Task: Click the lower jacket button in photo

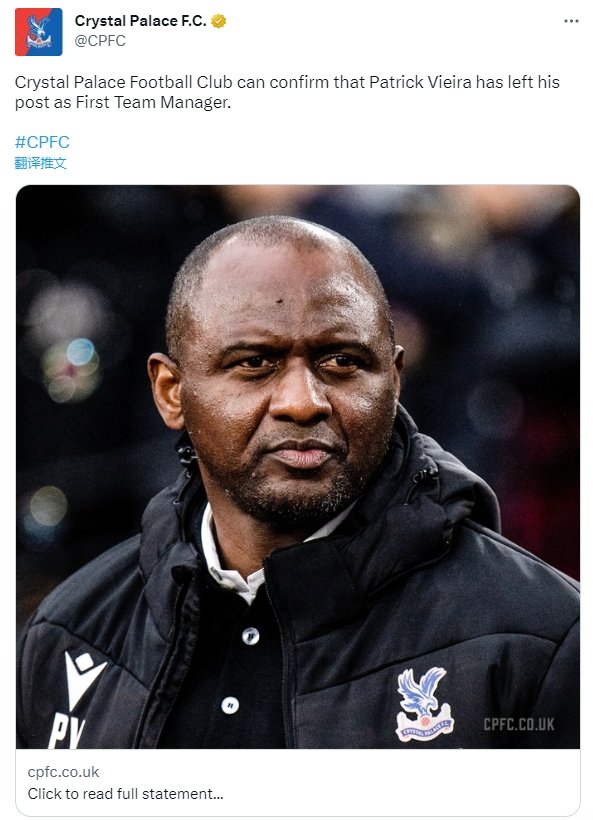Action: 230,705
